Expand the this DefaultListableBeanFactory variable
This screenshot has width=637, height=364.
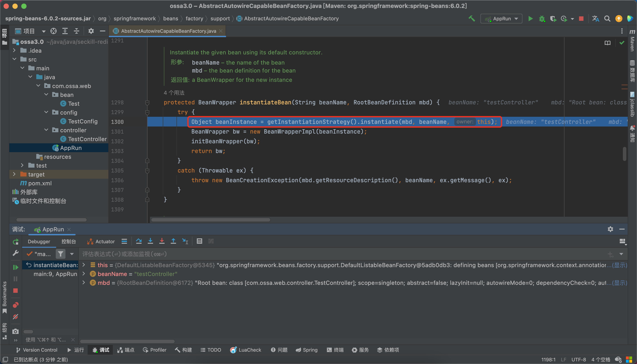(84, 265)
